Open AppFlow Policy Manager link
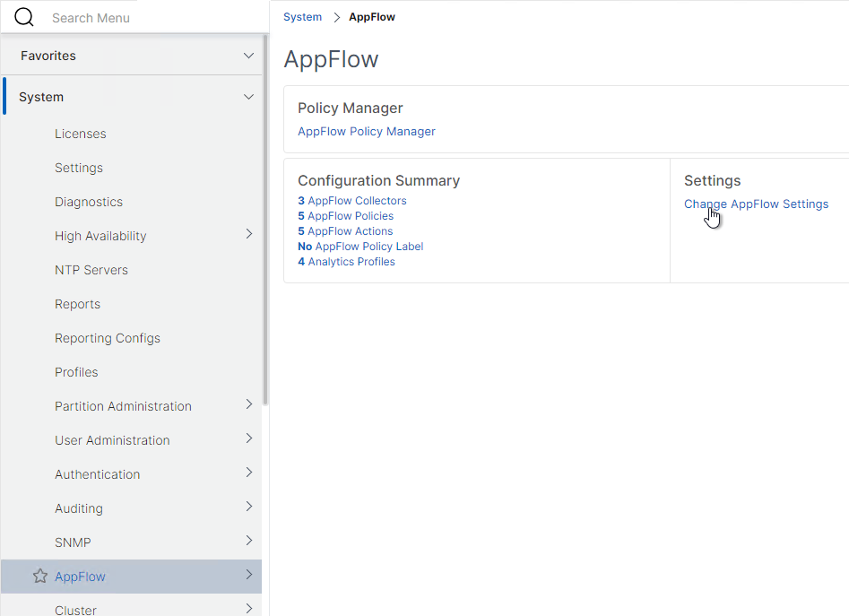Screen dimensions: 849x616 [x=366, y=132]
